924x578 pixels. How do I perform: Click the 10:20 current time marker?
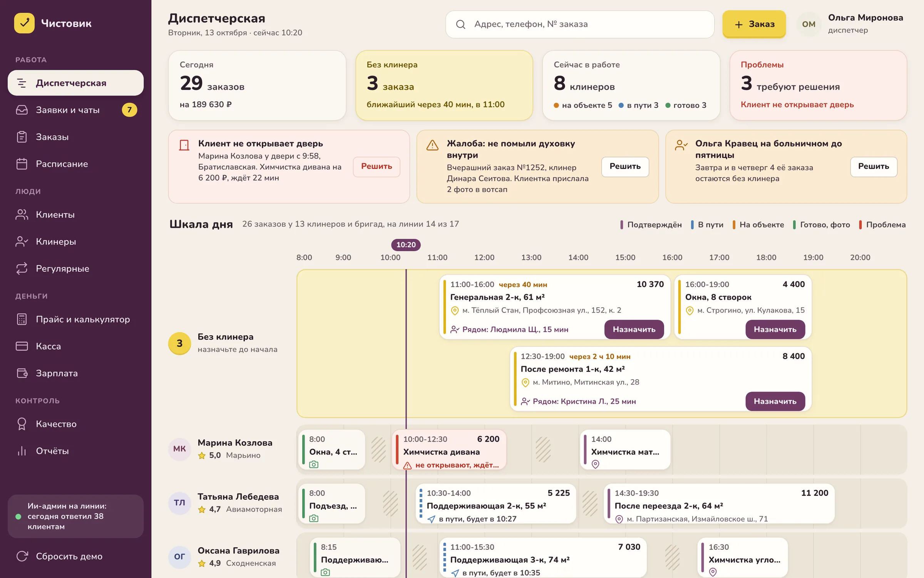click(x=406, y=245)
